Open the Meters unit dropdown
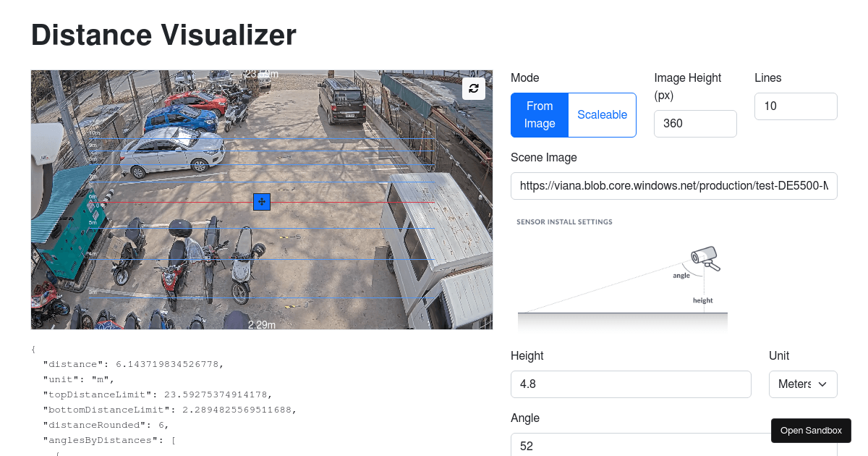868x456 pixels. click(803, 384)
